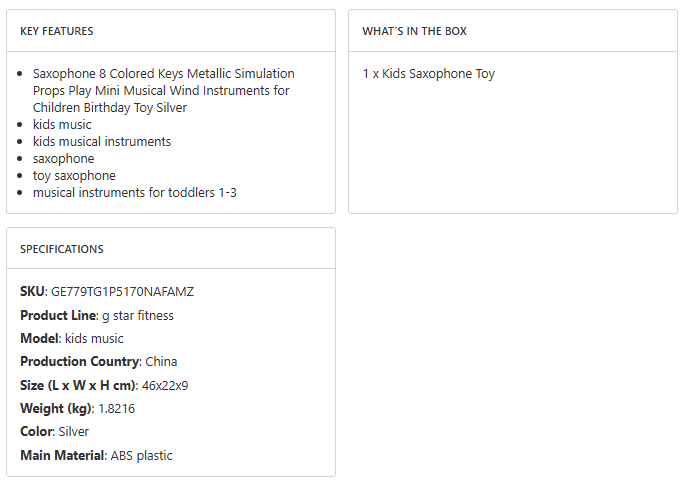
Task: Select the 46x22x9 size value
Action: pyautogui.click(x=167, y=385)
